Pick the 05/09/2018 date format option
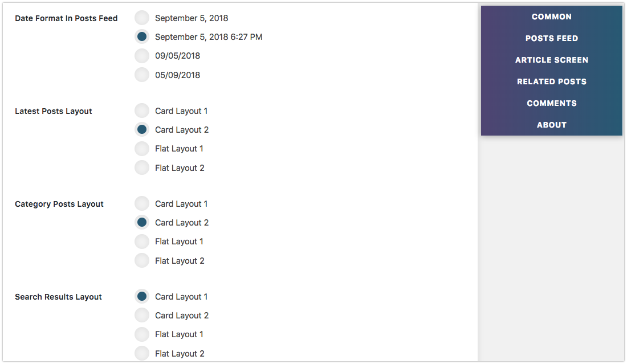Image resolution: width=627 pixels, height=364 pixels. pyautogui.click(x=141, y=75)
